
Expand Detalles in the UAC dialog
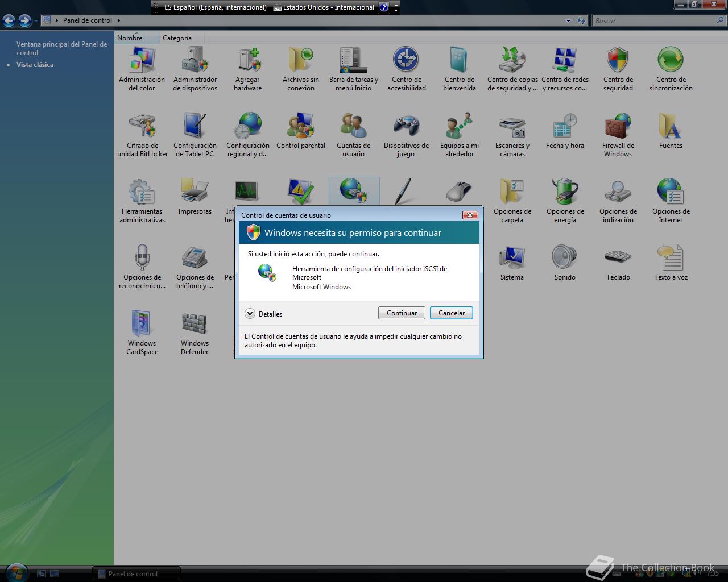coord(263,314)
